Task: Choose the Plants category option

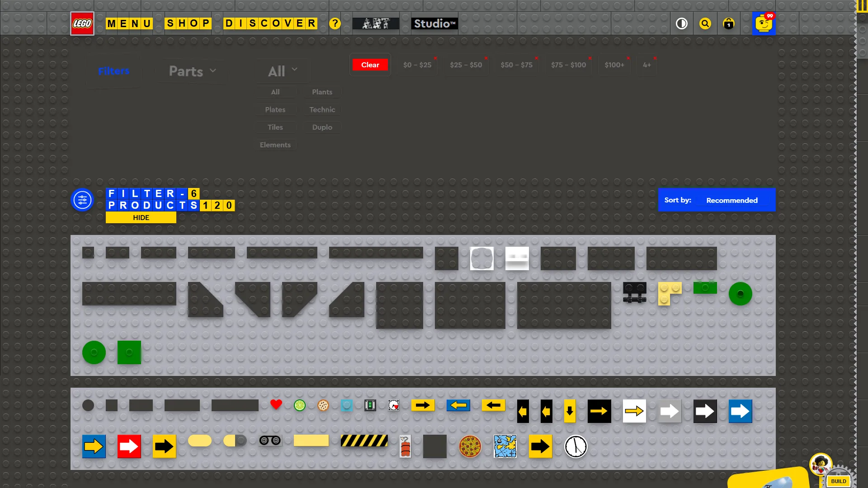Action: (x=322, y=92)
